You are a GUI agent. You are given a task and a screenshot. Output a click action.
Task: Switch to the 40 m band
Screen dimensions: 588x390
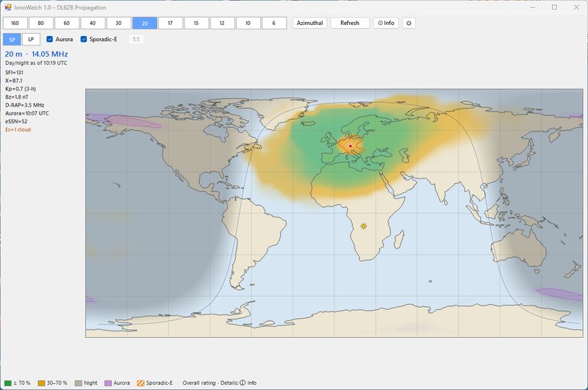[x=93, y=23]
